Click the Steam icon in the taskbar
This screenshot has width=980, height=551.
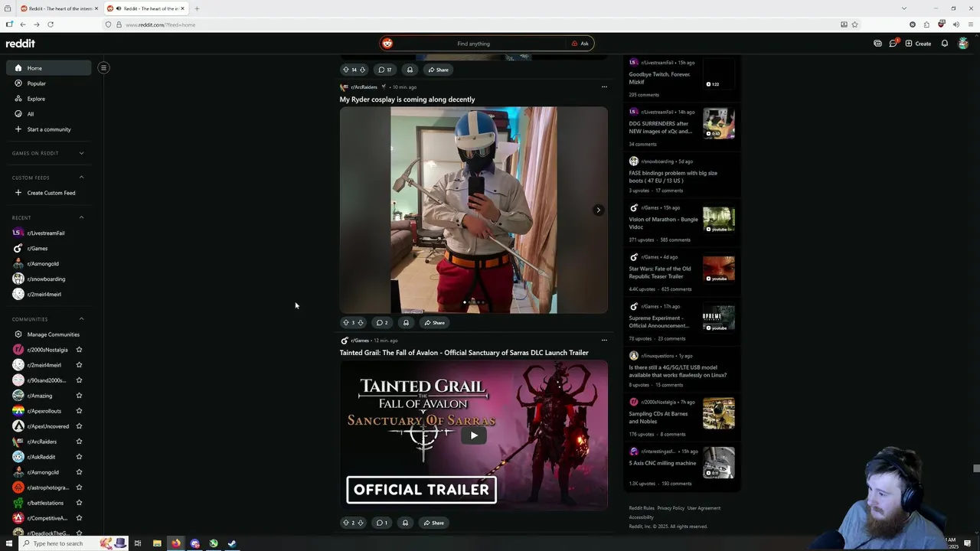[232, 543]
